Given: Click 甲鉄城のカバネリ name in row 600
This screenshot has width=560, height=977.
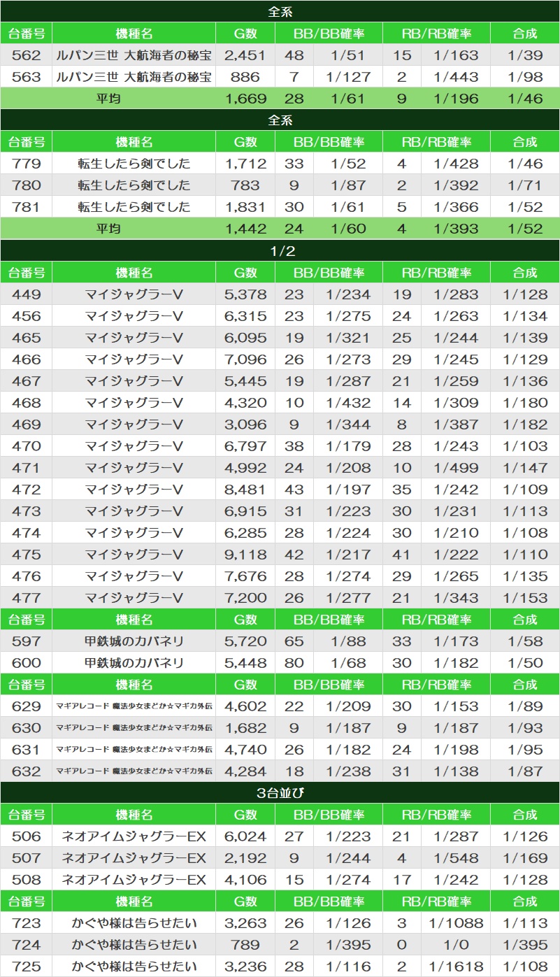Looking at the screenshot, I should (x=134, y=663).
